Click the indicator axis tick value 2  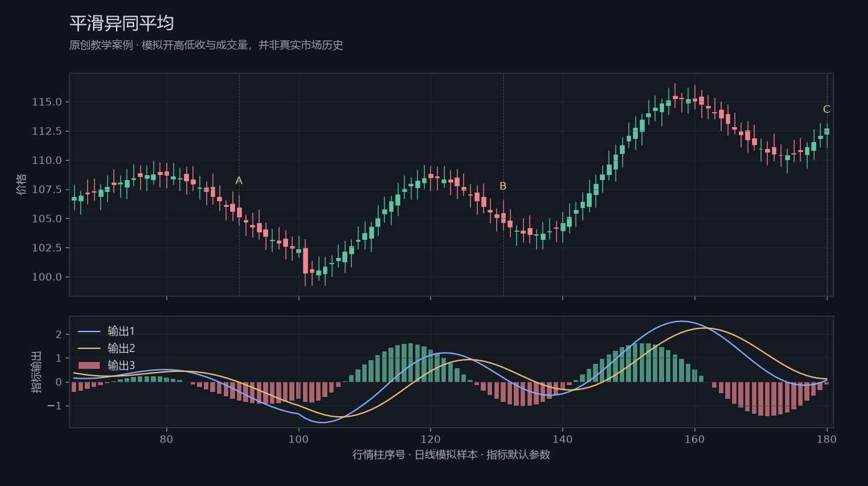point(59,335)
